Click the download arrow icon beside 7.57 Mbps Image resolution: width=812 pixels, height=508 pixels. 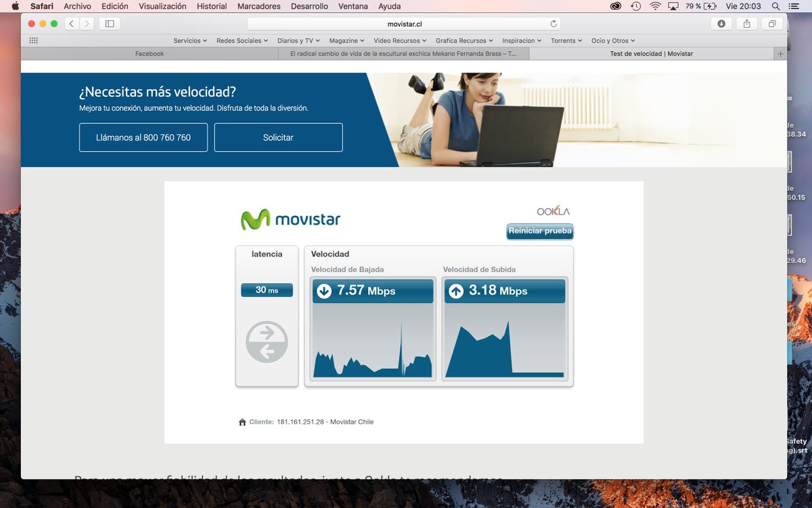pyautogui.click(x=324, y=291)
